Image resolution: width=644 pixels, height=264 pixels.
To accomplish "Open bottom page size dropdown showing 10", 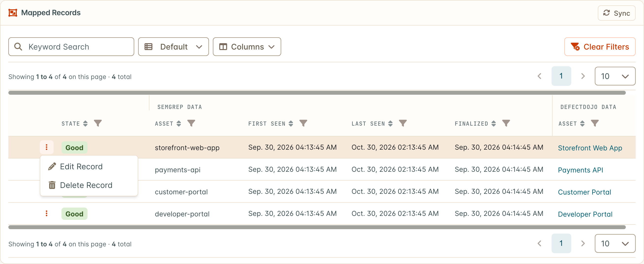I will tap(615, 243).
